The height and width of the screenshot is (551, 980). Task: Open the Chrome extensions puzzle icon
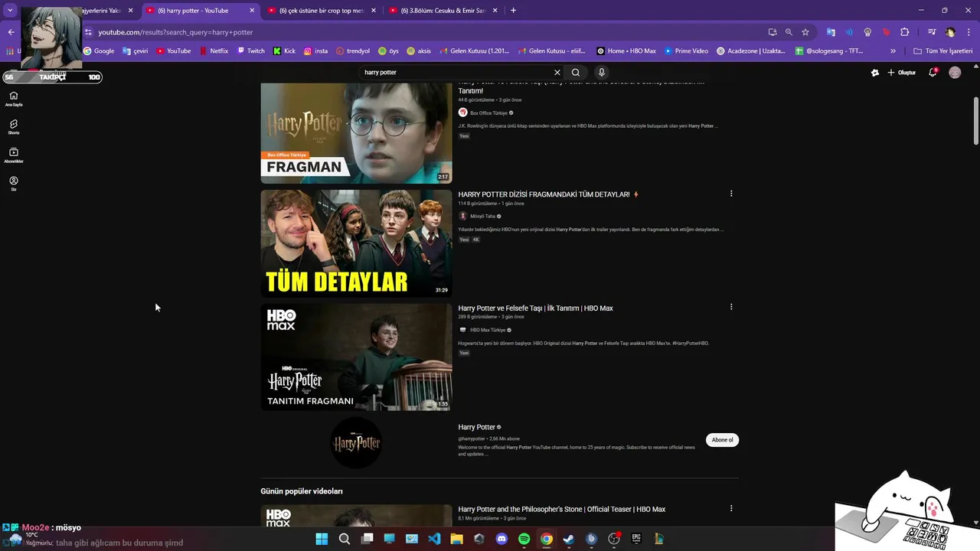[904, 32]
